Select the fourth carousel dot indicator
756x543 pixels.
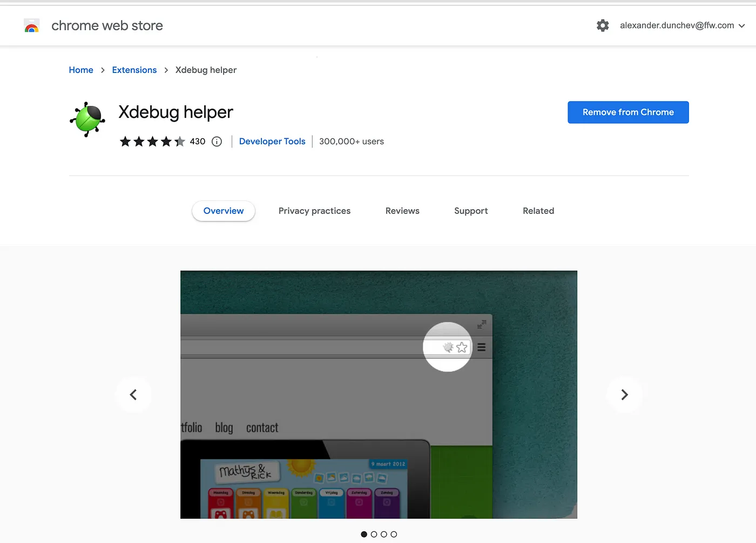pos(394,534)
